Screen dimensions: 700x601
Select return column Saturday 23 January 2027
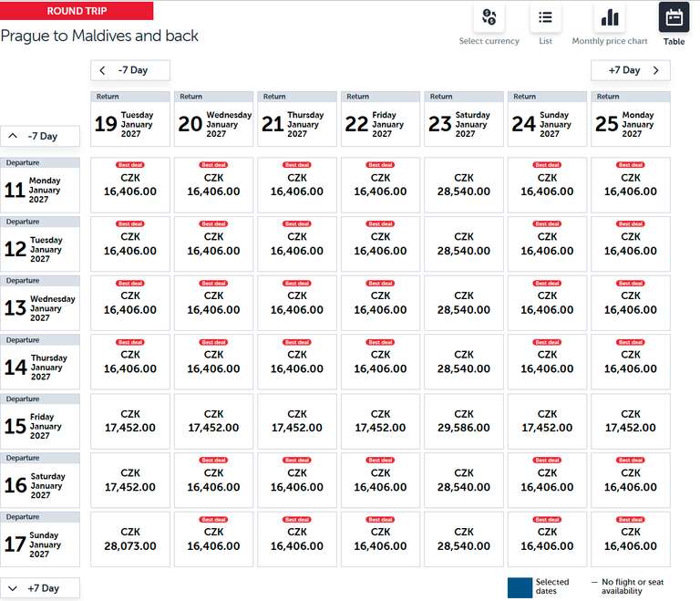pos(463,119)
